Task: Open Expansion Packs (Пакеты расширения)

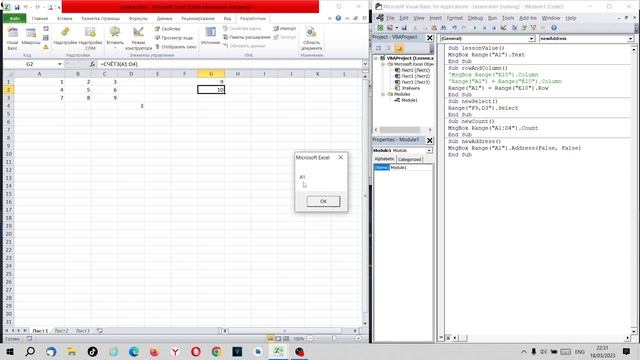Action: tap(247, 37)
